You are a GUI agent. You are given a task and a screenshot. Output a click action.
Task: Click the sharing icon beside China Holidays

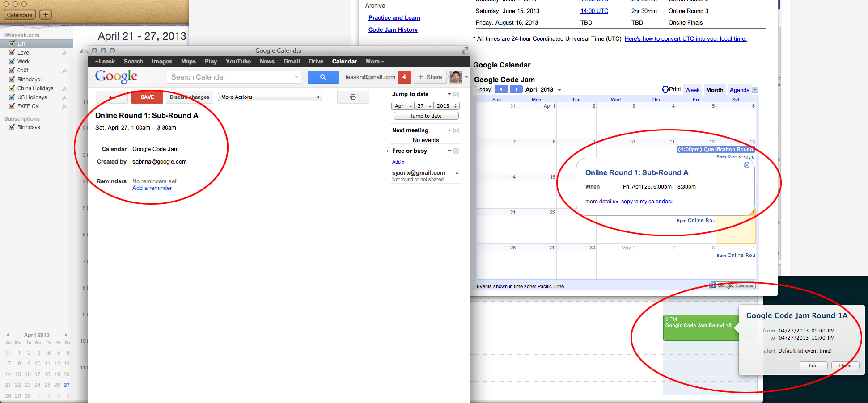coord(64,88)
